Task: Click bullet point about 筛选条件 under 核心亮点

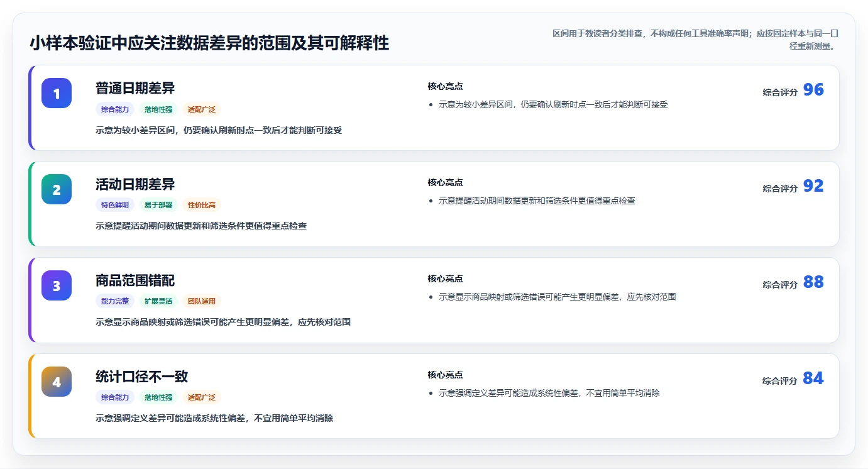Action: [x=537, y=201]
